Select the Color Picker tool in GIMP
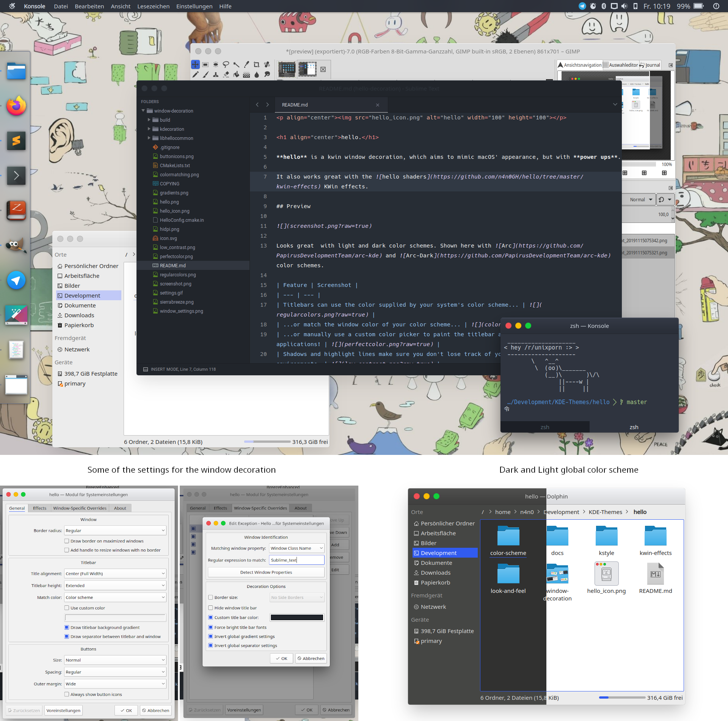This screenshot has width=728, height=721. pyautogui.click(x=246, y=64)
